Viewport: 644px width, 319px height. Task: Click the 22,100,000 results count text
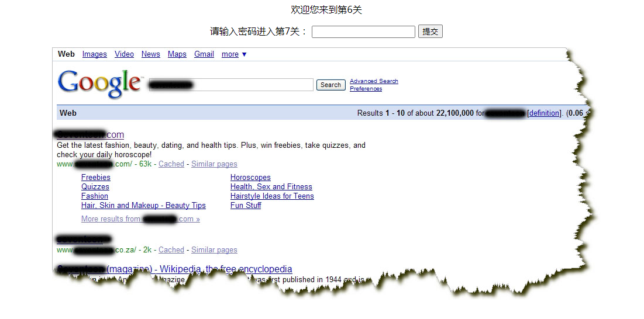pos(455,113)
